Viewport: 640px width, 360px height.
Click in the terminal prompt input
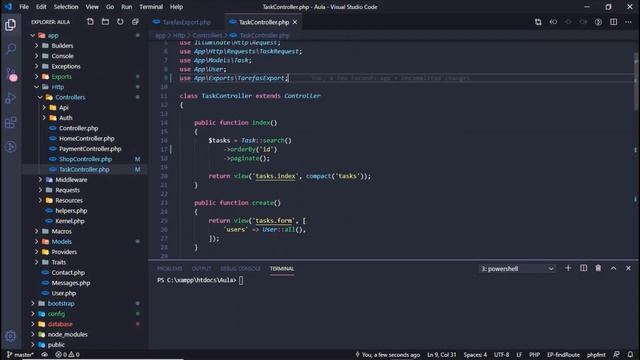[x=241, y=280]
